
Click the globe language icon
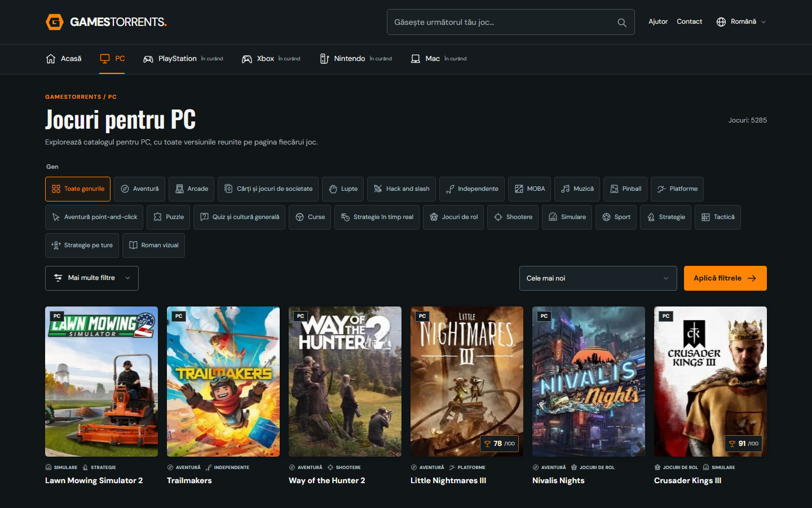pyautogui.click(x=721, y=22)
